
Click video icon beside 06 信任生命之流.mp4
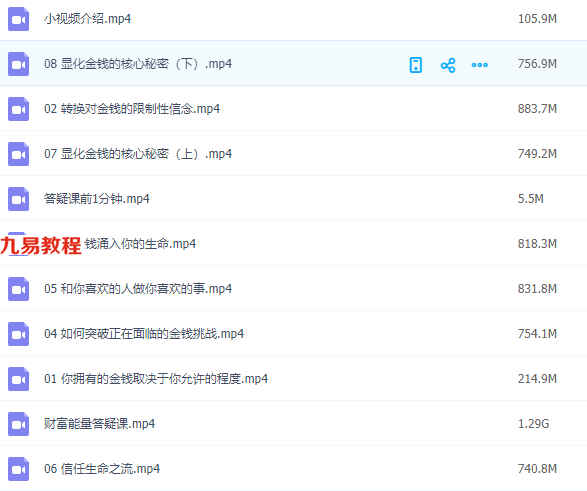(18, 469)
